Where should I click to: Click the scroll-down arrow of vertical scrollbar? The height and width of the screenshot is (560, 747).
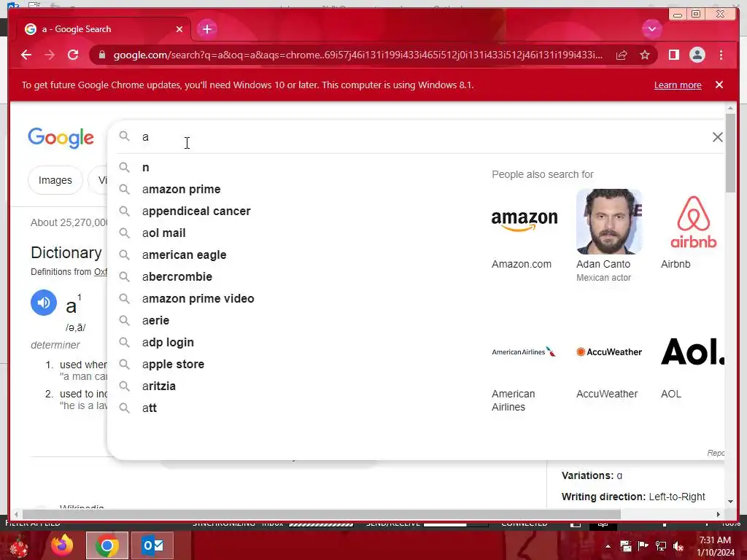pos(730,502)
